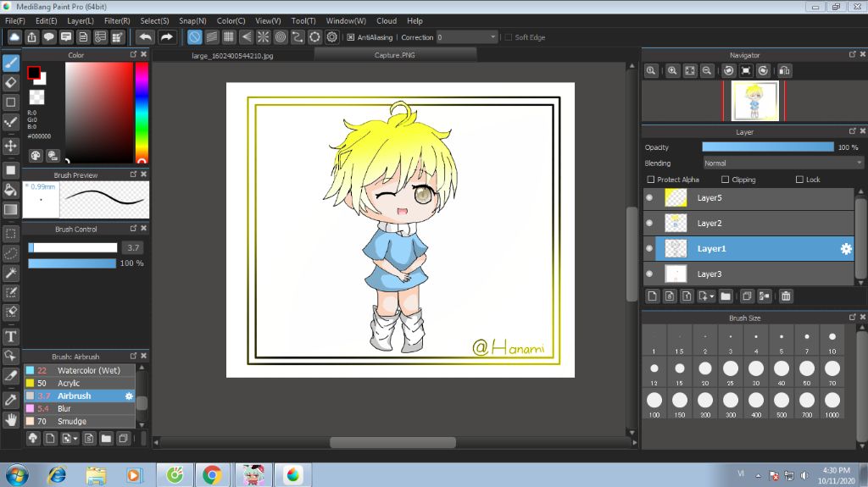
Task: Click the Redo arrow
Action: [166, 37]
